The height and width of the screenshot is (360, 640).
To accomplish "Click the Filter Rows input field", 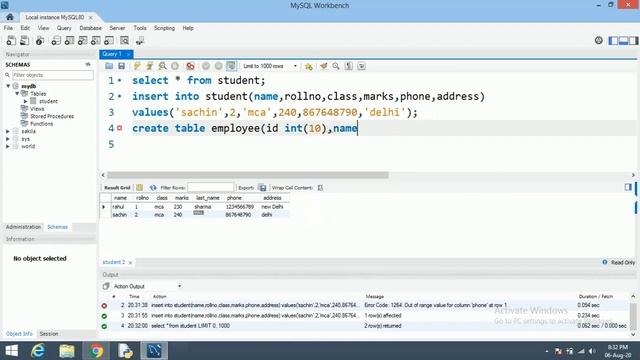I will click(211, 188).
